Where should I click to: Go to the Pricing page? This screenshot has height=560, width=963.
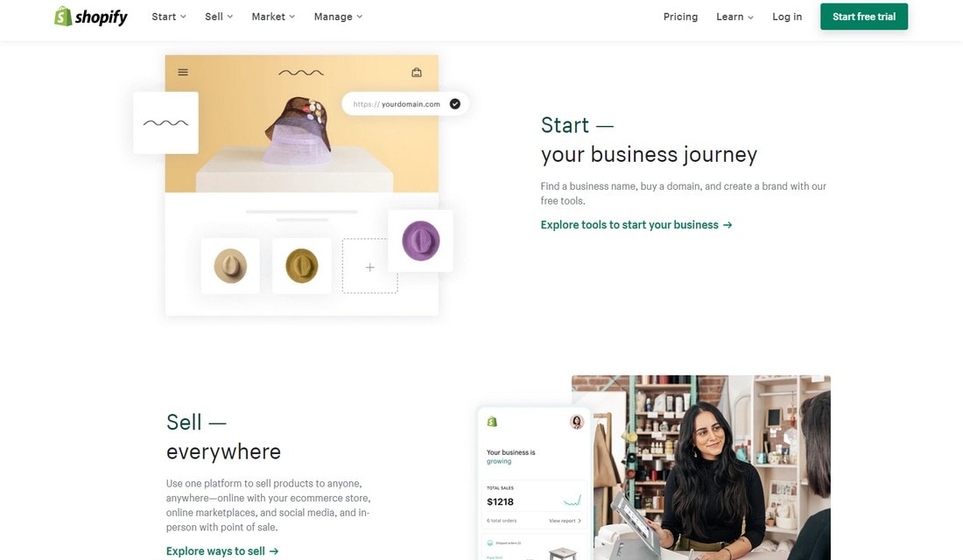680,17
